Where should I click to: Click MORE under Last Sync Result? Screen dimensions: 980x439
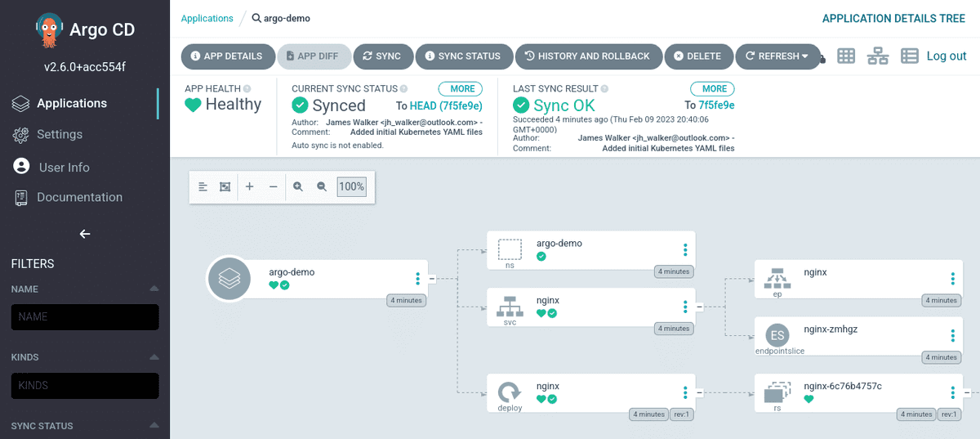pos(713,88)
